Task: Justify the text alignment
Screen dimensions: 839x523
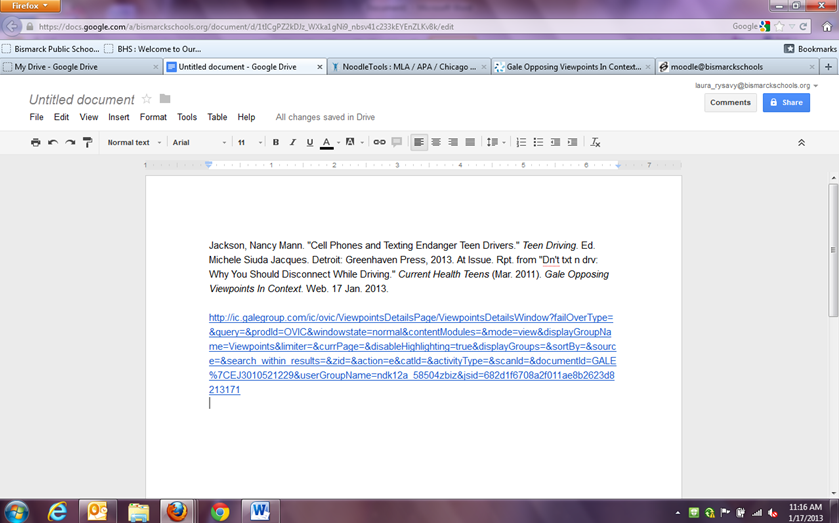Action: point(470,142)
